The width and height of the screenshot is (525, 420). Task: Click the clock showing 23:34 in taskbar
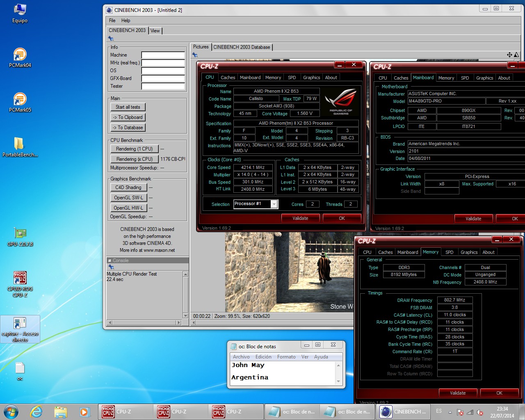pos(502,409)
